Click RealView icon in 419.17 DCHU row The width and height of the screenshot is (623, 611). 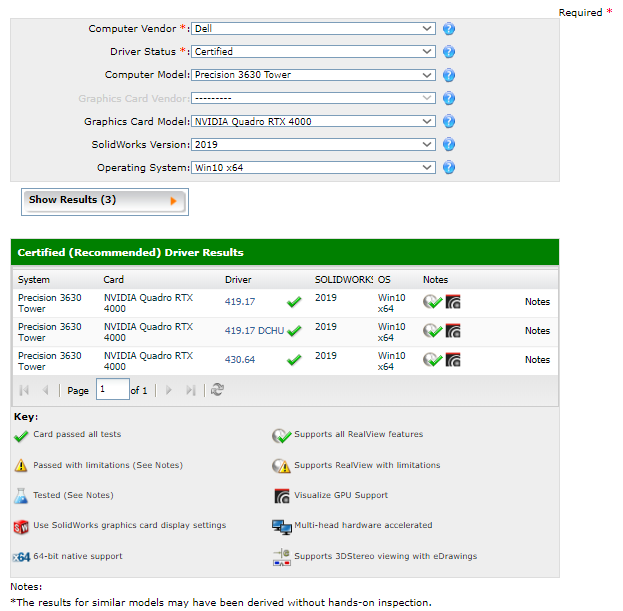(432, 331)
